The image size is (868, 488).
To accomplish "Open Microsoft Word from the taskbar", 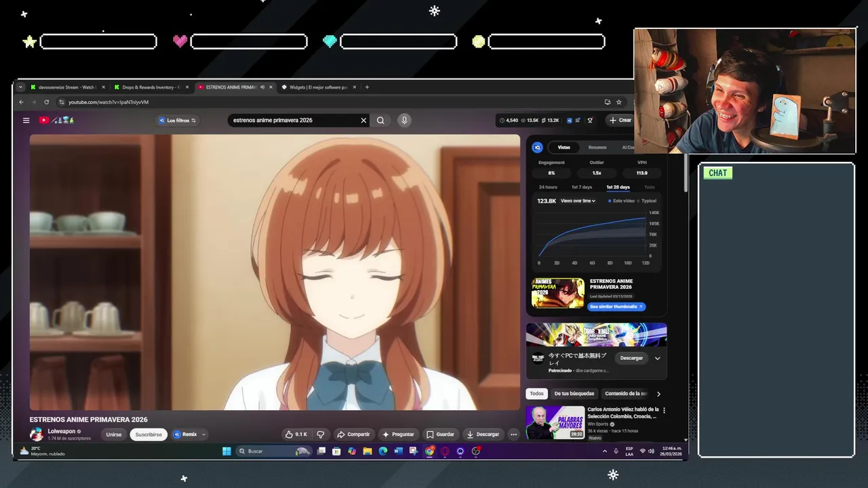I will pos(398,451).
